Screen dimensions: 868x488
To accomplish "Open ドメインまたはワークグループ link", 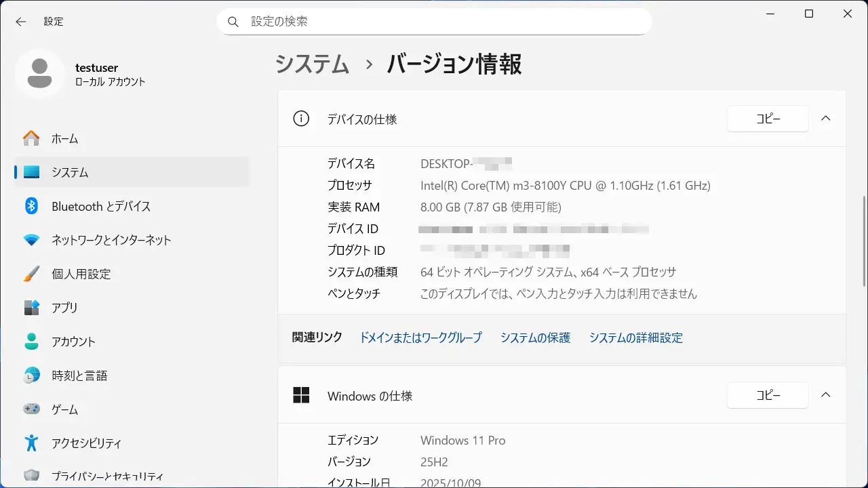I will 420,338.
